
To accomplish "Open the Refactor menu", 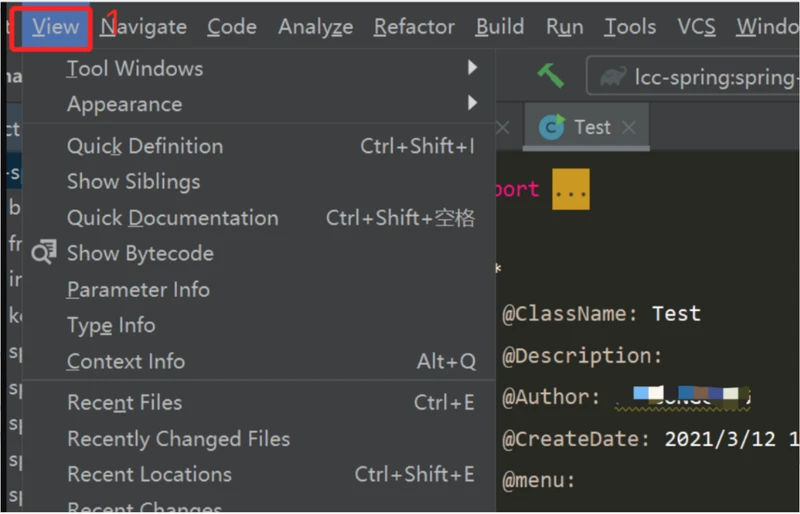I will click(414, 27).
